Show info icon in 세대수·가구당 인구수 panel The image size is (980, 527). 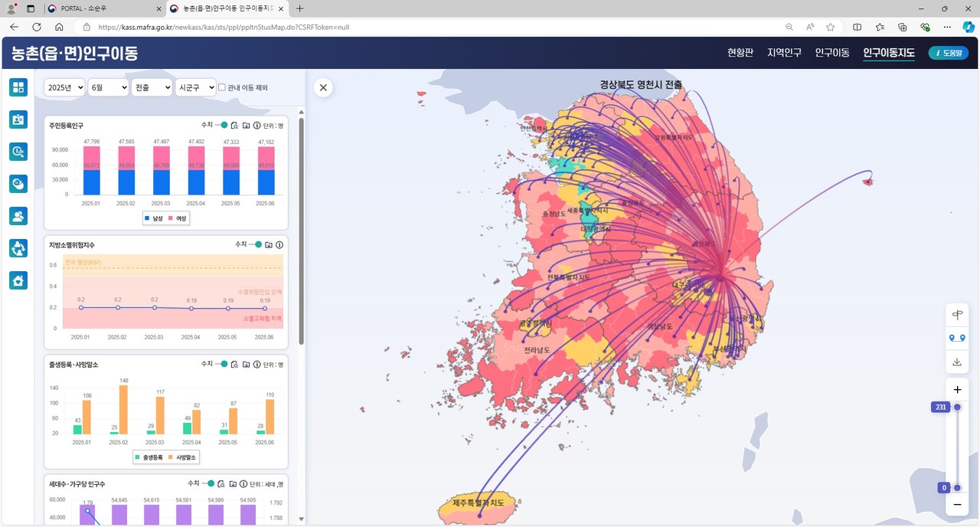click(x=243, y=483)
